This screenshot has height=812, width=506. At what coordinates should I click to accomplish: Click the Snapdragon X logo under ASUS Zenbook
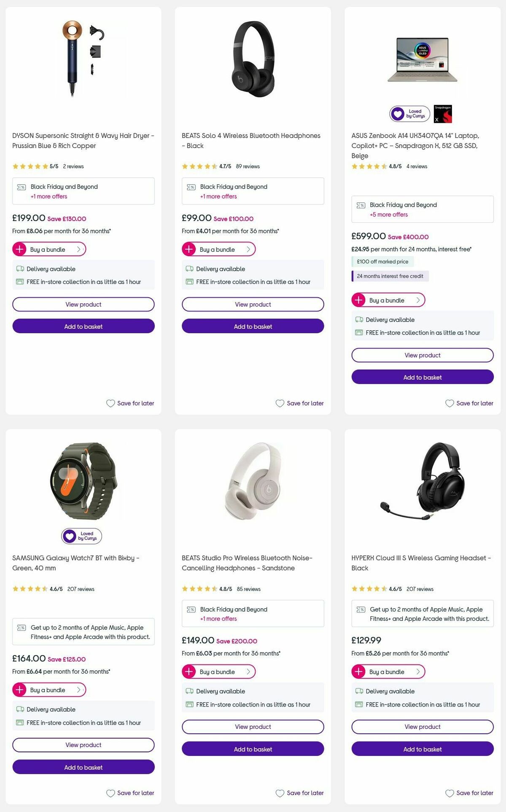(443, 114)
